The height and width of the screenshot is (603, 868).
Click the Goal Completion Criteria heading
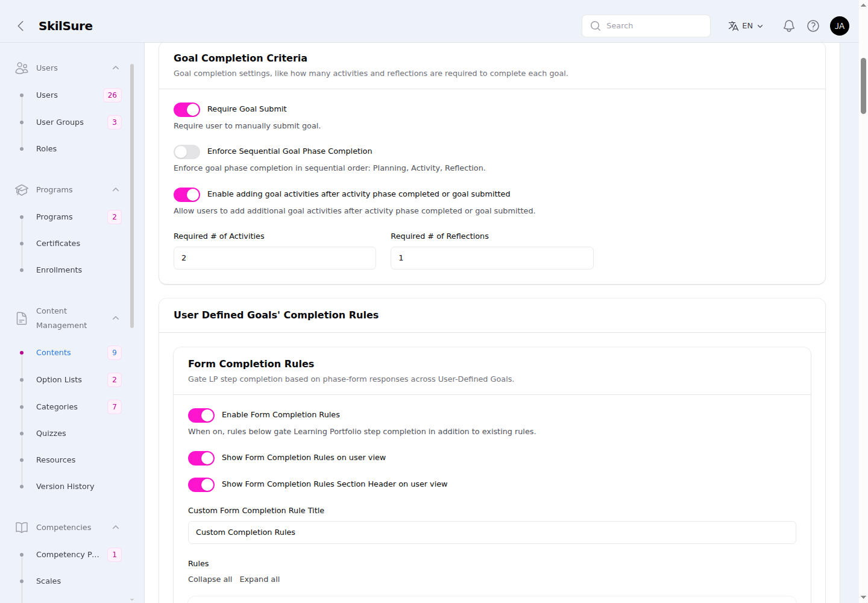(241, 58)
